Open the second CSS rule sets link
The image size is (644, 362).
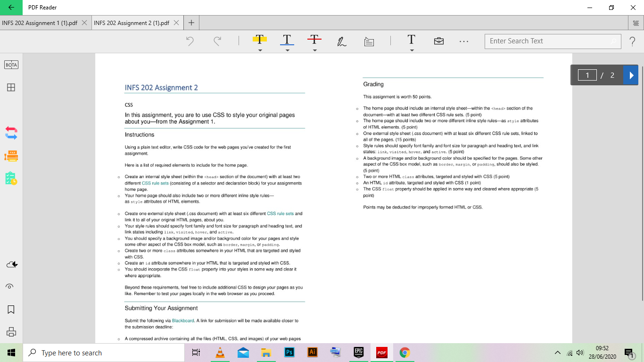coord(281,214)
